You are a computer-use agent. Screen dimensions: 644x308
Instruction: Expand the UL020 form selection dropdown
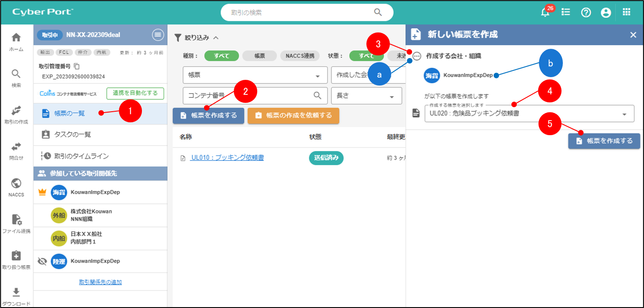click(624, 114)
